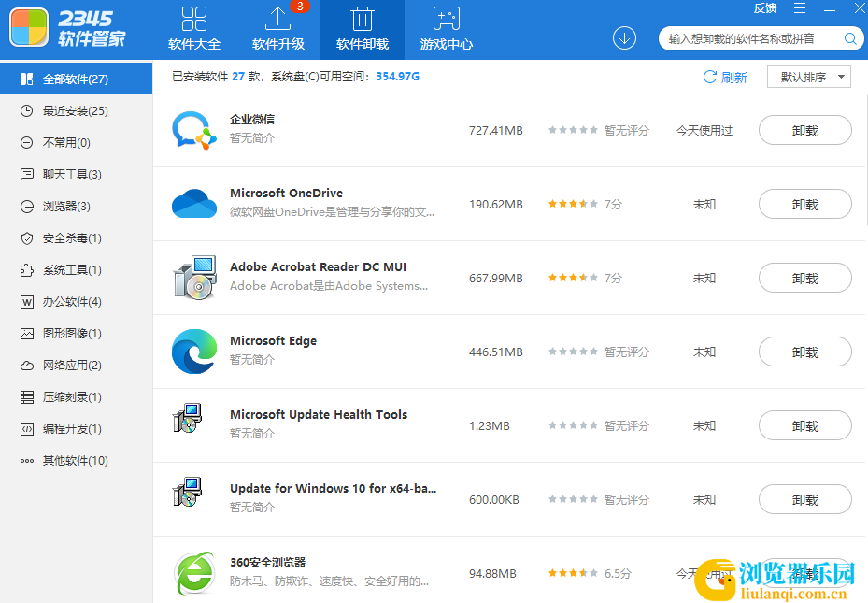
Task: Uninstall Adobe Acrobat Reader DC MUI
Action: tap(804, 278)
